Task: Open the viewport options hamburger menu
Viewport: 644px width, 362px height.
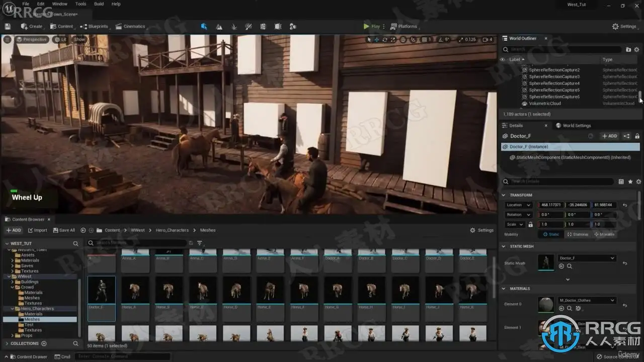Action: (x=7, y=39)
